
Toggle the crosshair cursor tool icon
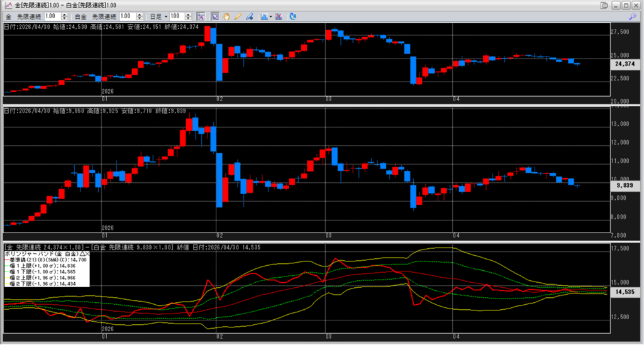pos(201,16)
